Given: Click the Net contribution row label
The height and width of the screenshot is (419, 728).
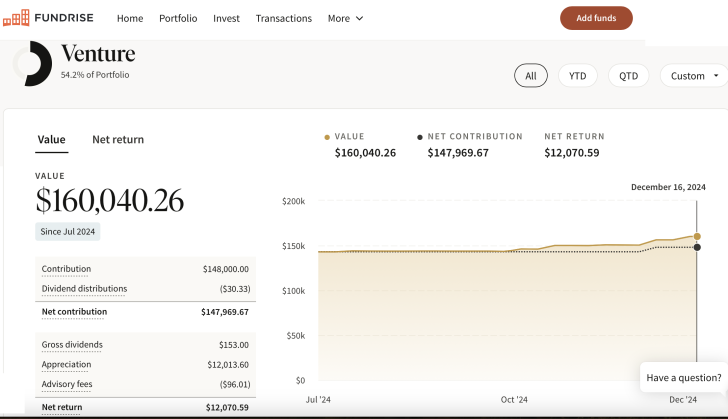Looking at the screenshot, I should 74,312.
